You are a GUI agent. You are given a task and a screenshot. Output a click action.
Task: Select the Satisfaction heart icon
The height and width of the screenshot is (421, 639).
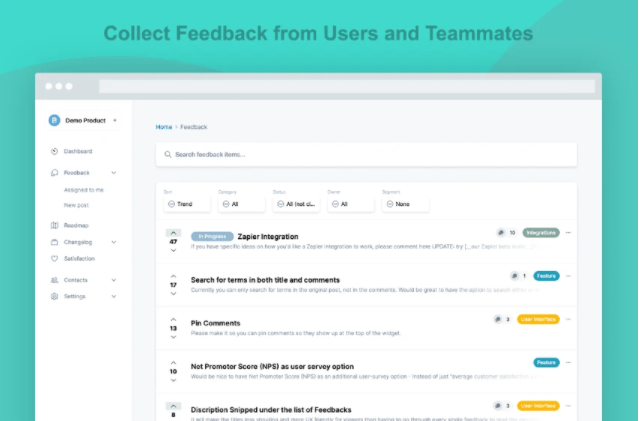click(x=54, y=258)
